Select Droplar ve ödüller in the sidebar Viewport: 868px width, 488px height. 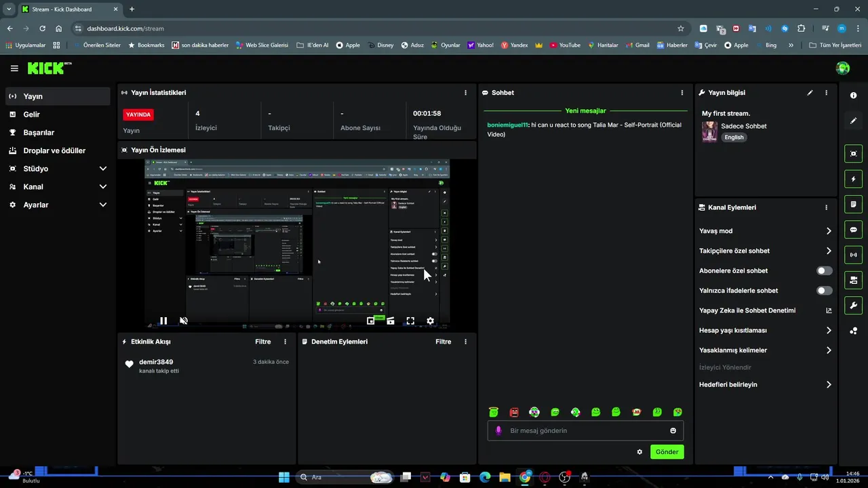pyautogui.click(x=58, y=150)
